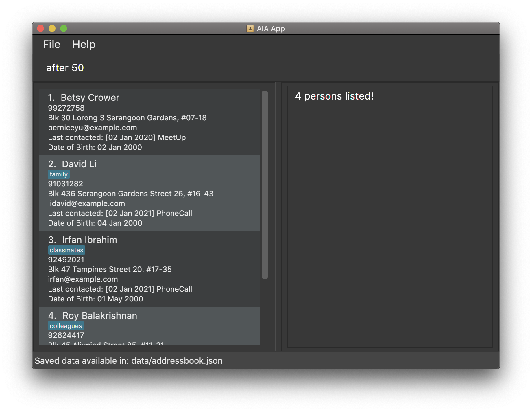Image resolution: width=532 pixels, height=412 pixels.
Task: Click 'Date of Birth: 02 Jan 2000'
Action: tap(95, 147)
